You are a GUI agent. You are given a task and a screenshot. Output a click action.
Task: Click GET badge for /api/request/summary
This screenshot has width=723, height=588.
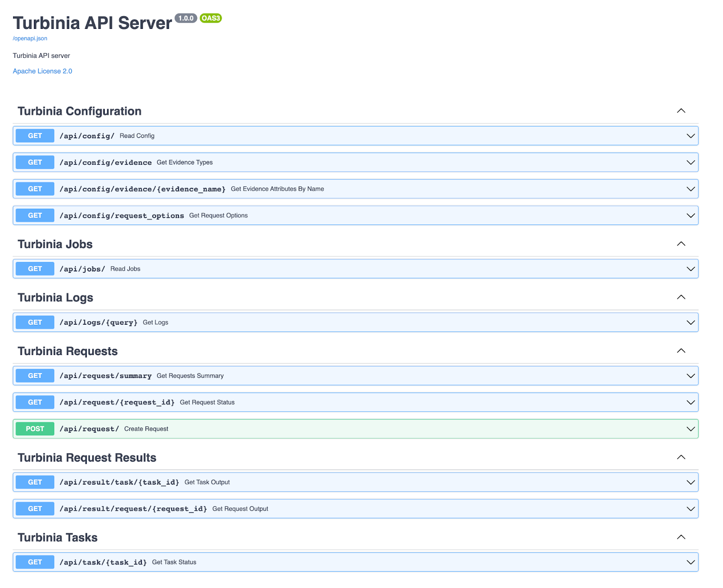coord(35,376)
